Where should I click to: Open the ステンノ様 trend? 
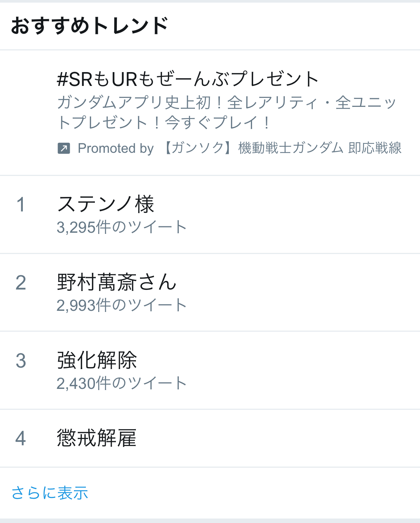point(106,204)
